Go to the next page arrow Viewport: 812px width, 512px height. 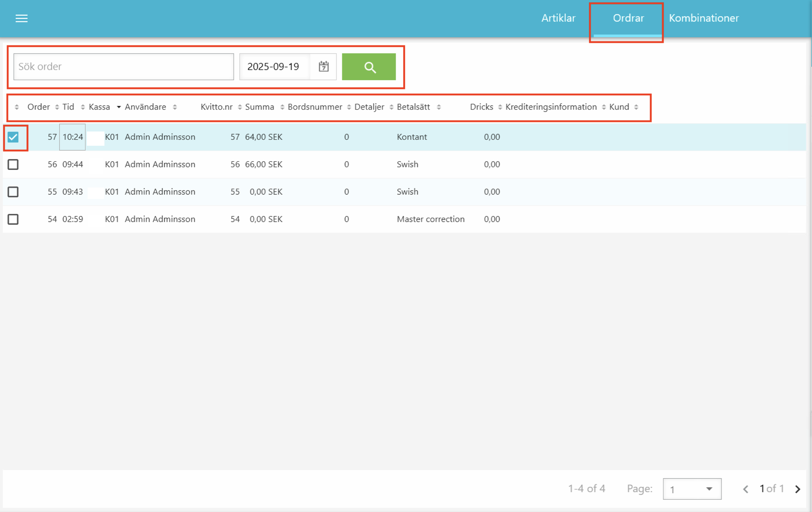798,489
